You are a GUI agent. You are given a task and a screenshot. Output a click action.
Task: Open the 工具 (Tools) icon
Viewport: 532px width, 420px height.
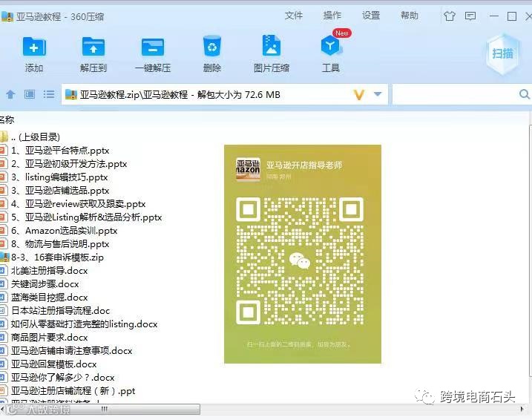click(x=331, y=45)
